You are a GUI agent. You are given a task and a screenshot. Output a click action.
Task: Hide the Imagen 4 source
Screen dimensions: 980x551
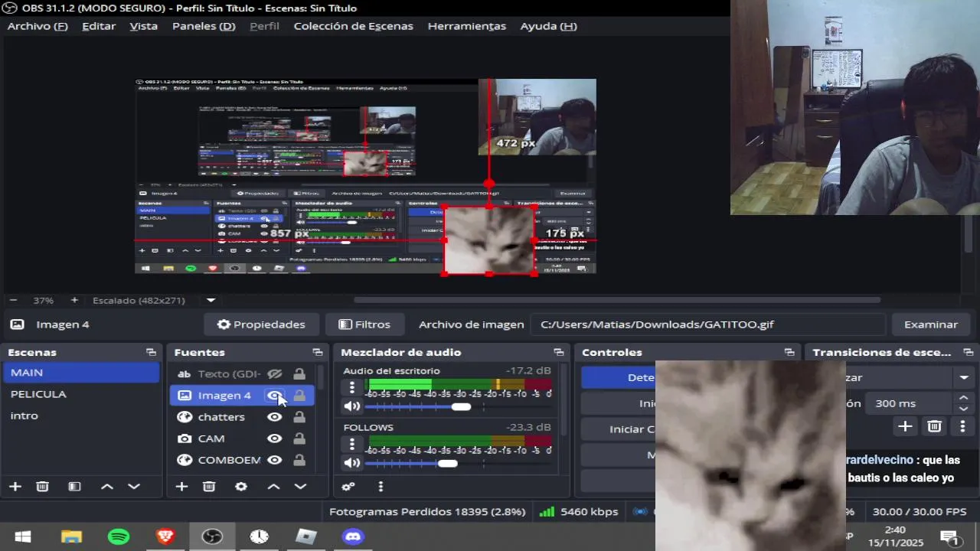[274, 395]
